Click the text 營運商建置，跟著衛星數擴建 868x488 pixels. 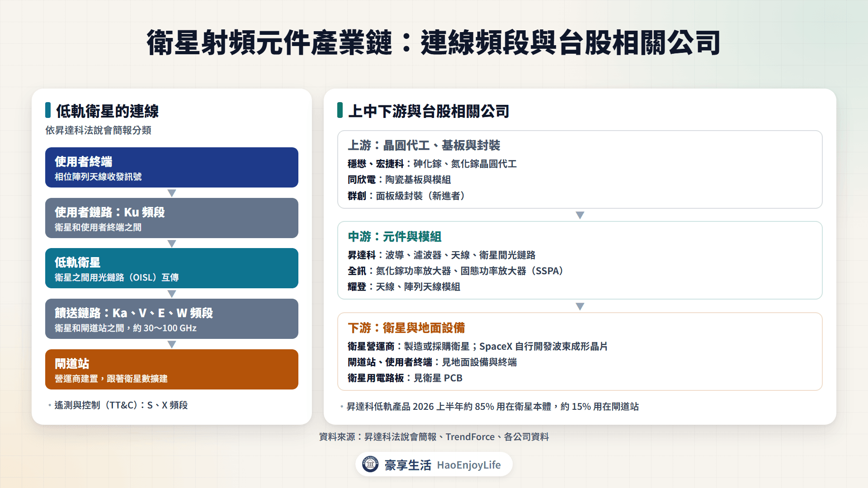(x=111, y=379)
